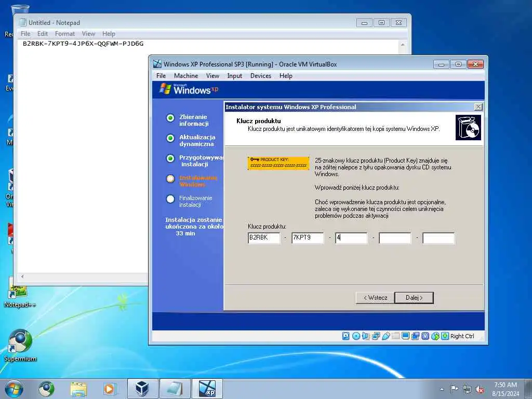Open Notepad Format menu
The image size is (532, 399).
click(x=65, y=34)
